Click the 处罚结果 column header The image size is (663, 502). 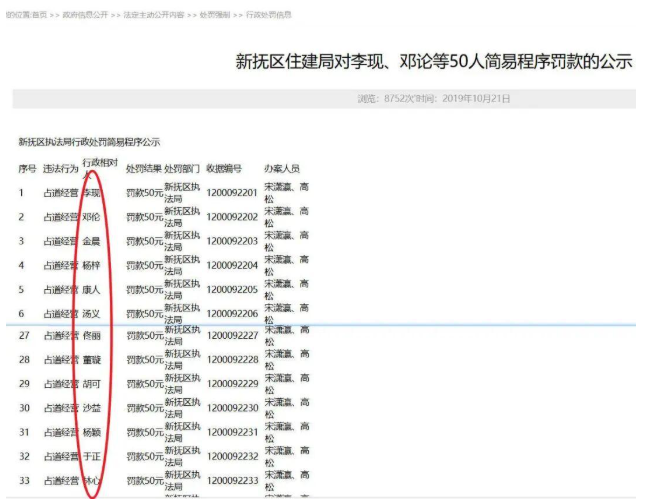pyautogui.click(x=144, y=169)
